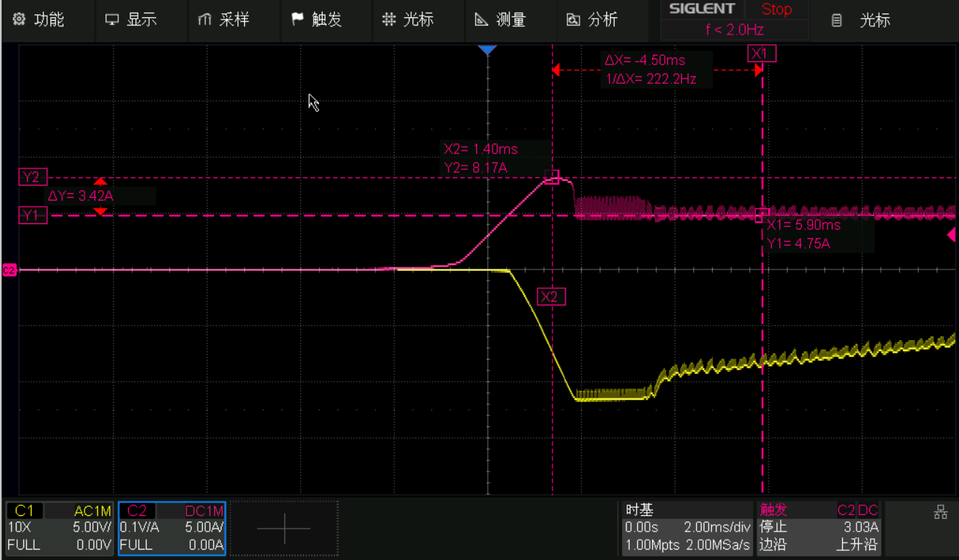Screen dimensions: 959x560
Task: Toggle the C1 channel box
Action: point(60,528)
